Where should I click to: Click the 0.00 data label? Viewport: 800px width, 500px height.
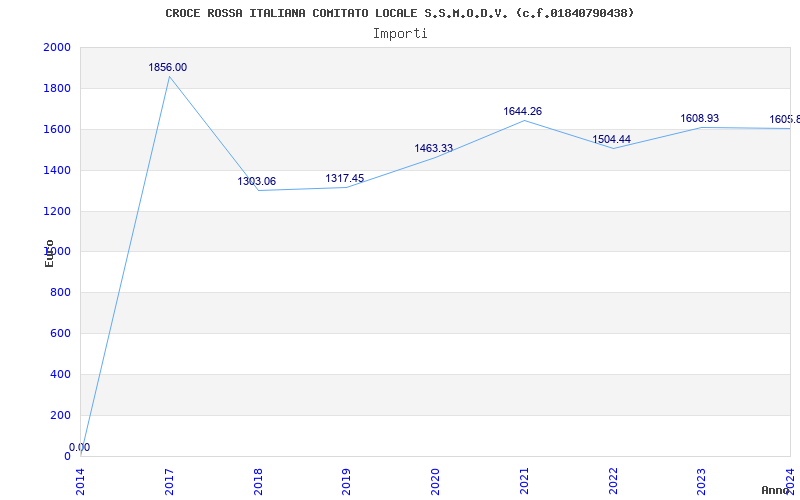tap(80, 447)
